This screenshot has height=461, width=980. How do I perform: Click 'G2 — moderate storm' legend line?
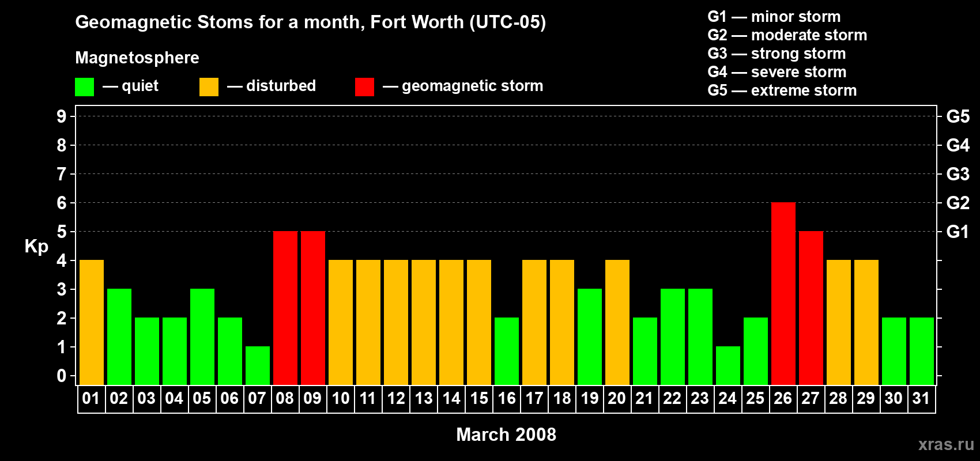[x=787, y=35]
